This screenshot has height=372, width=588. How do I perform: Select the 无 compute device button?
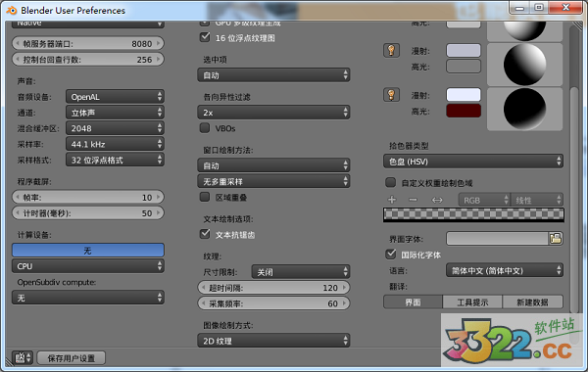coord(88,251)
